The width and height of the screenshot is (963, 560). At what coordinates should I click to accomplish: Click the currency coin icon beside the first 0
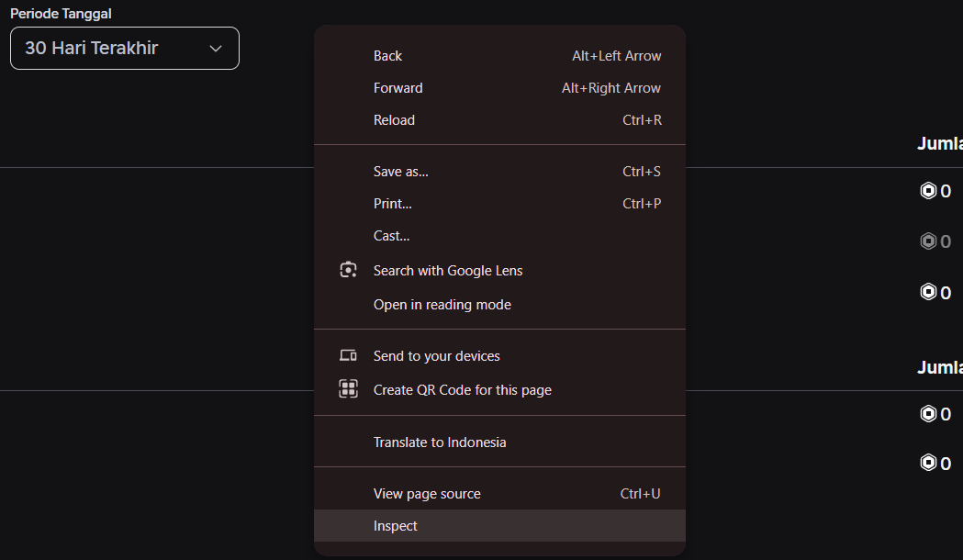926,190
